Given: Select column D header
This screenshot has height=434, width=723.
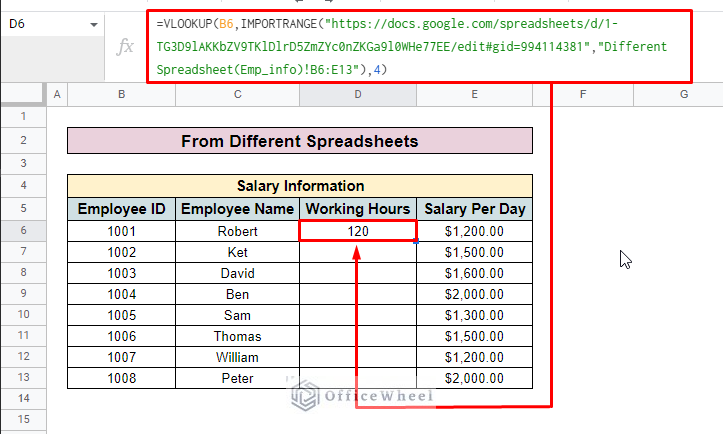Looking at the screenshot, I should coord(358,95).
